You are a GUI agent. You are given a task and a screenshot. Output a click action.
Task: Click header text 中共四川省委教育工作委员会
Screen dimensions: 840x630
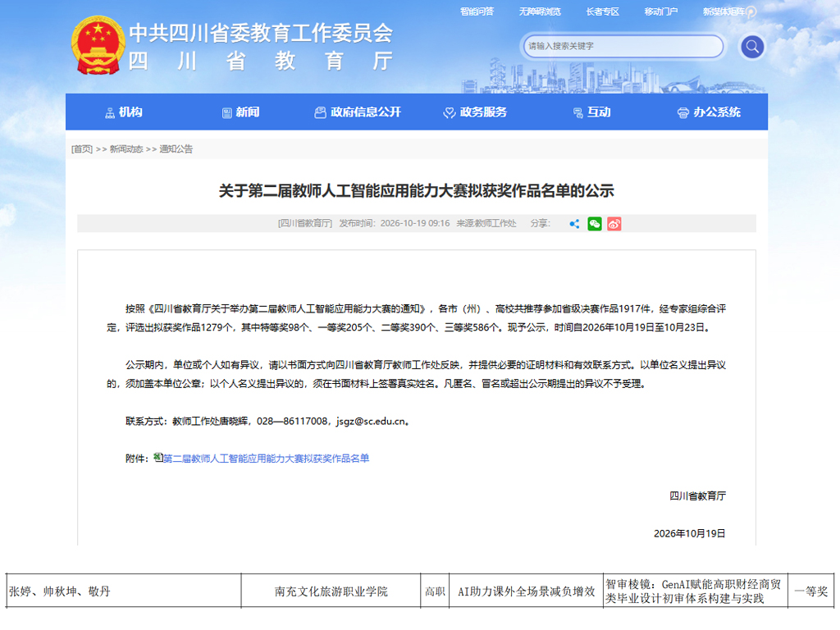click(261, 33)
